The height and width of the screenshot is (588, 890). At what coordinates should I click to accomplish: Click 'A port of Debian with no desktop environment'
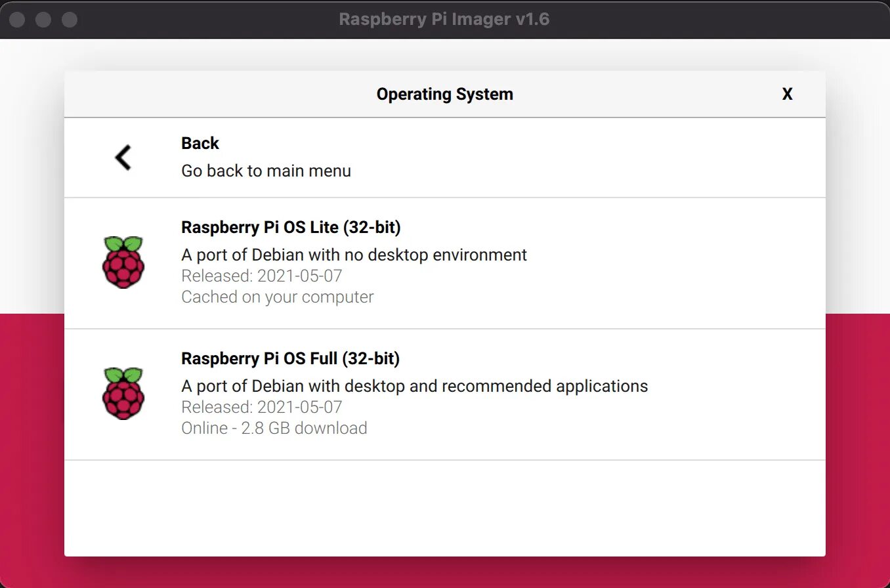pyautogui.click(x=354, y=255)
